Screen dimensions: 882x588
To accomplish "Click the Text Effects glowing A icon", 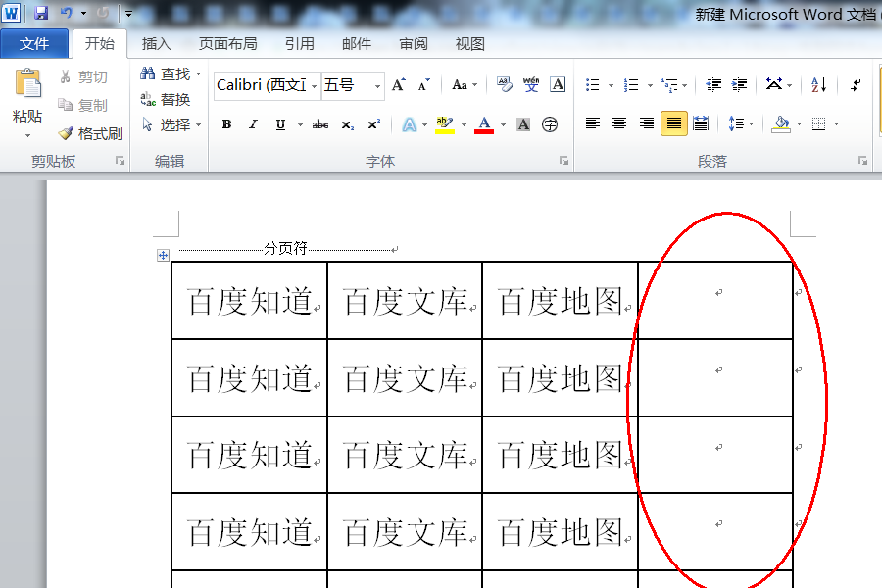I will [x=410, y=124].
